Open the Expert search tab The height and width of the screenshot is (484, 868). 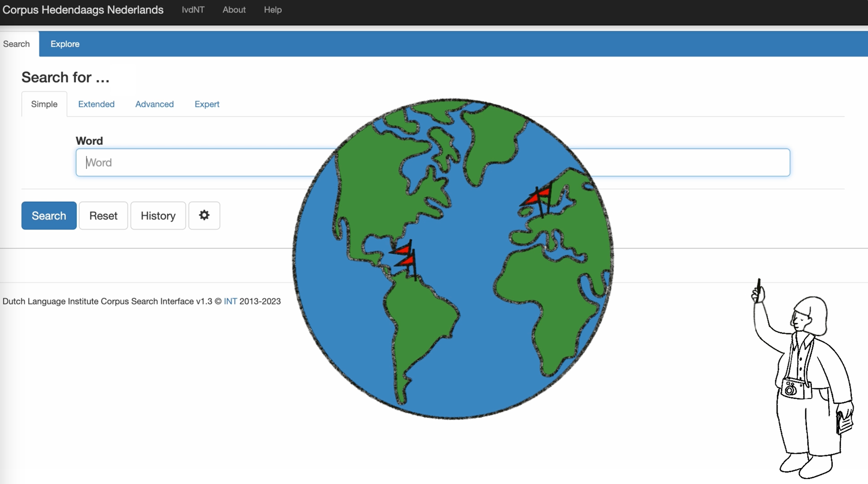(x=207, y=104)
